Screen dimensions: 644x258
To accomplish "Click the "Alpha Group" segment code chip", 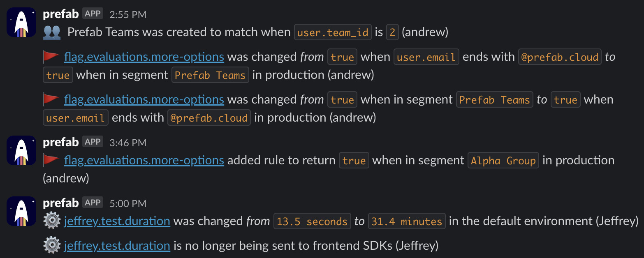I will tap(503, 161).
